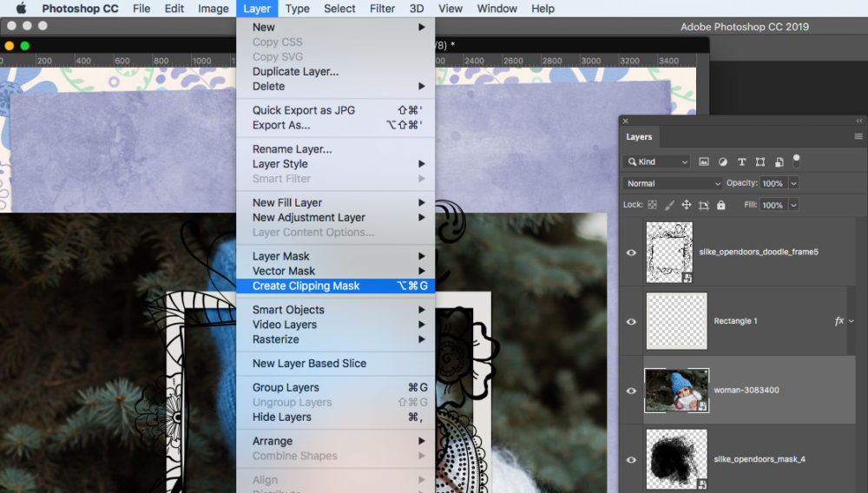This screenshot has height=493, width=868.
Task: Open the Vector Mask submenu
Action: click(335, 271)
